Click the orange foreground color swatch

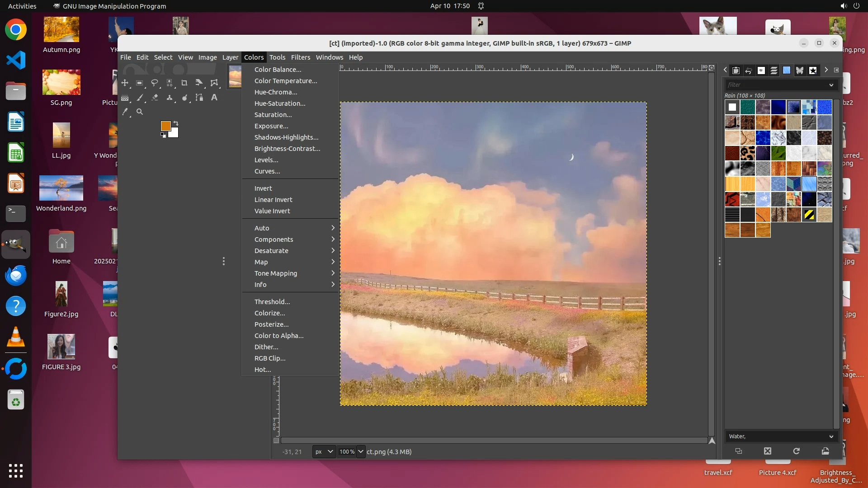coord(165,126)
